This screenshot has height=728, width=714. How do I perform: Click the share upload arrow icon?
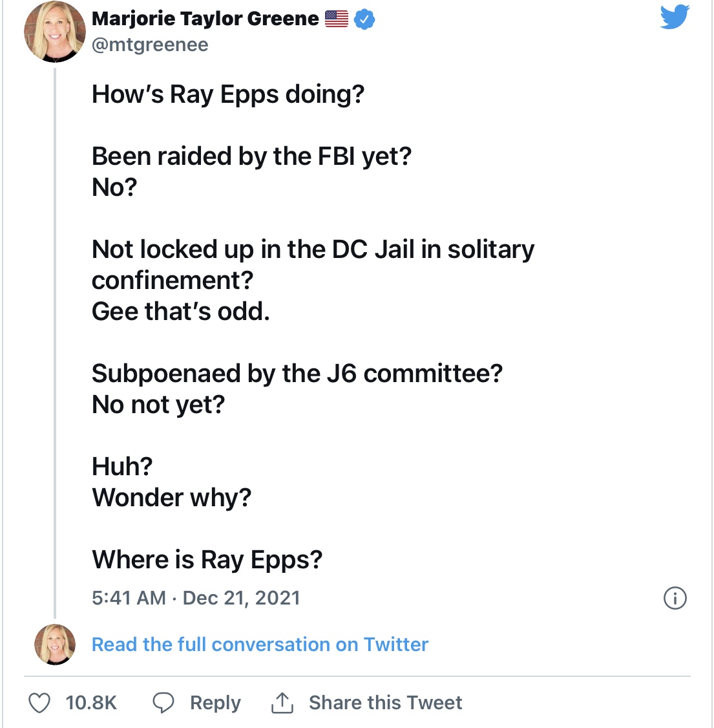coord(282,703)
